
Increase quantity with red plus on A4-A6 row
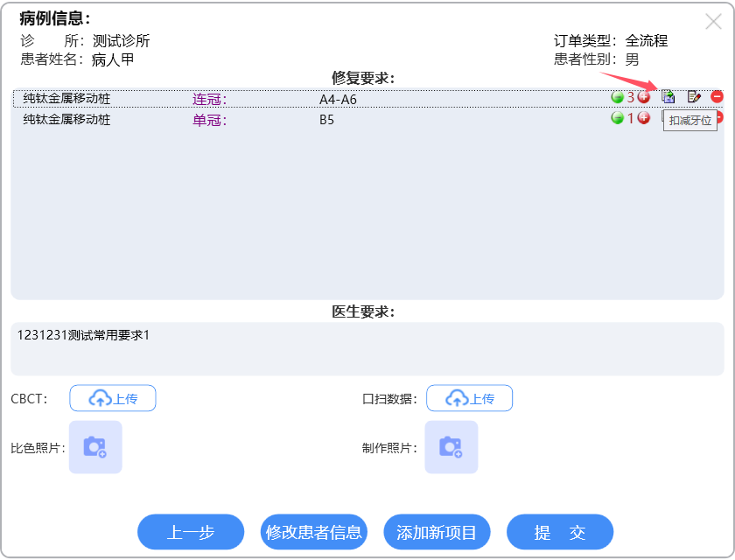click(644, 97)
